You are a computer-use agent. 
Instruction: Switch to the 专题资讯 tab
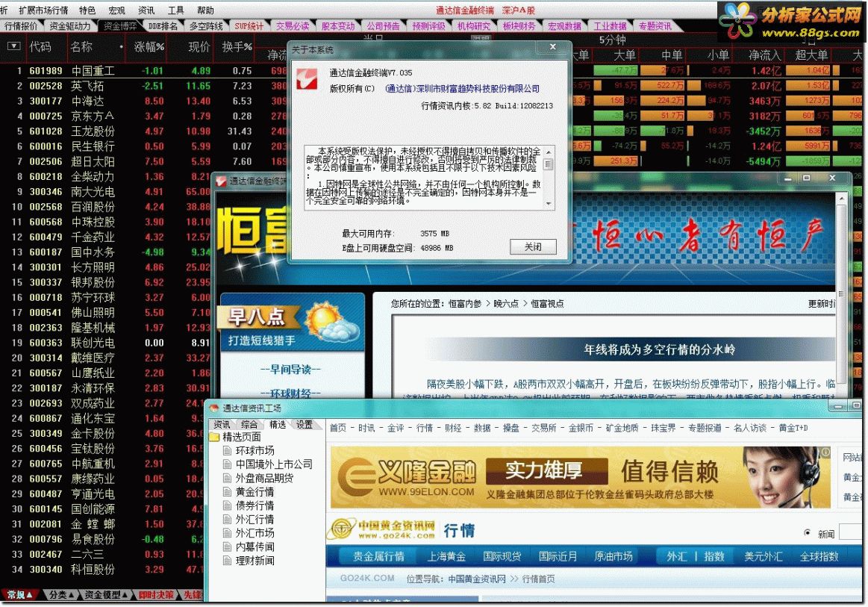pos(655,26)
